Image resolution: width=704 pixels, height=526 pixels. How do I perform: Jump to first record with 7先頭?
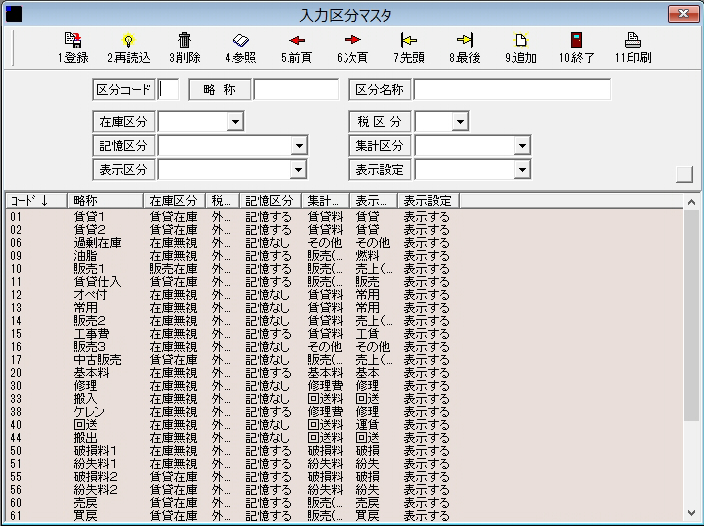[408, 41]
